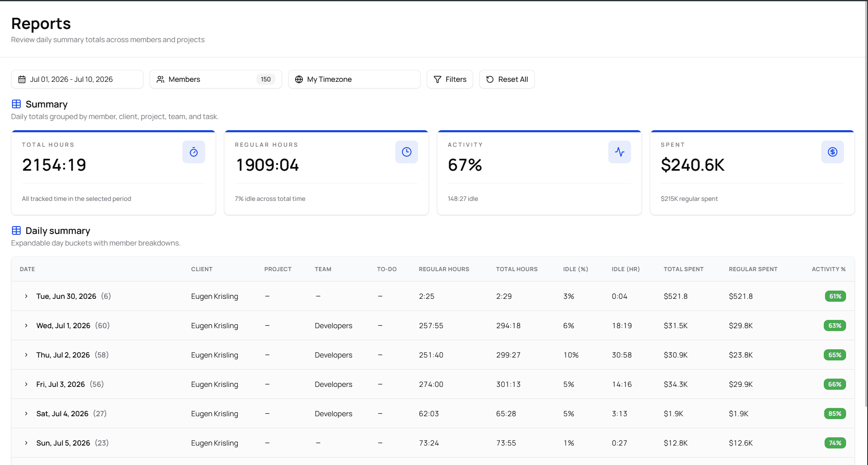Click the 63% activity badge
Screen dimensions: 868x465
click(835, 325)
